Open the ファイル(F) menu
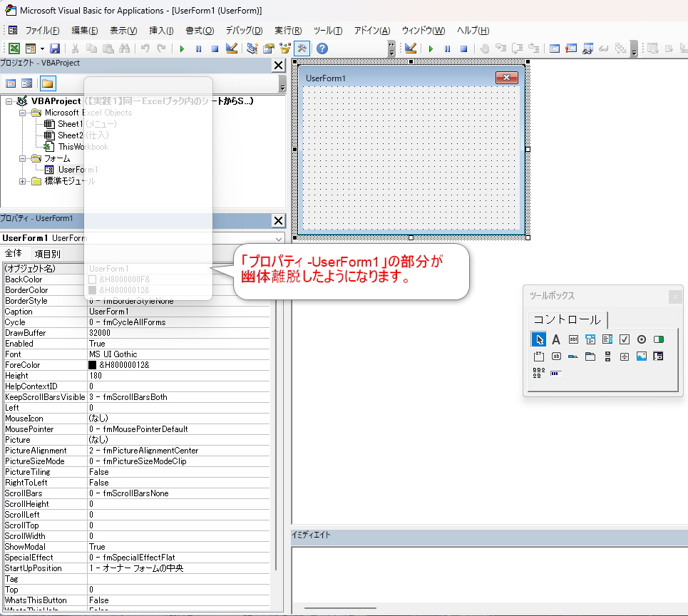This screenshot has height=616, width=688. (x=41, y=30)
